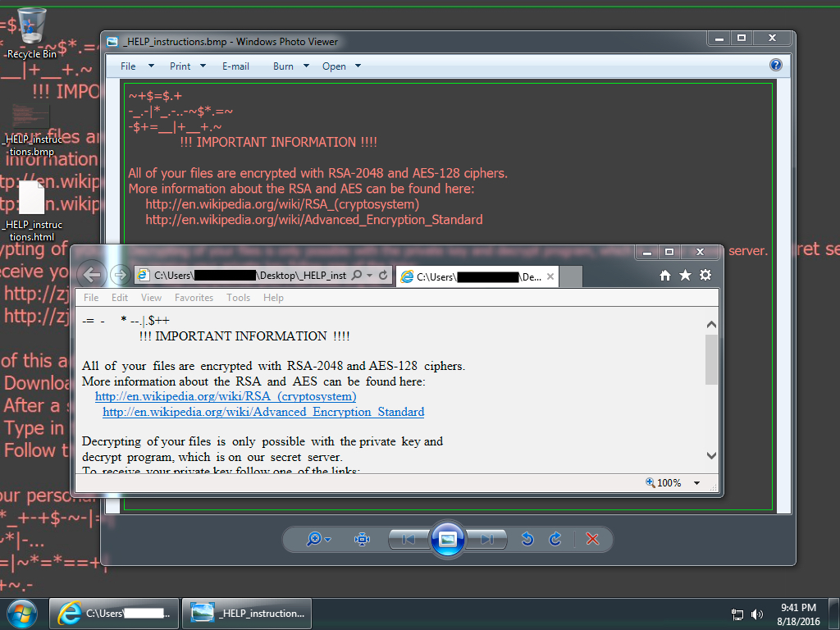
Task: Open the Favorites star icon
Action: coord(685,276)
